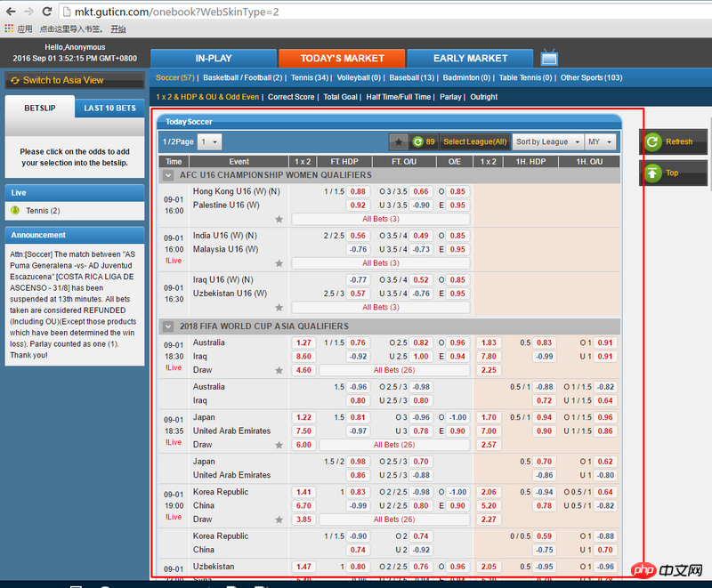712x588 pixels.
Task: Favorite the Japan vs UAE match star
Action: [279, 445]
